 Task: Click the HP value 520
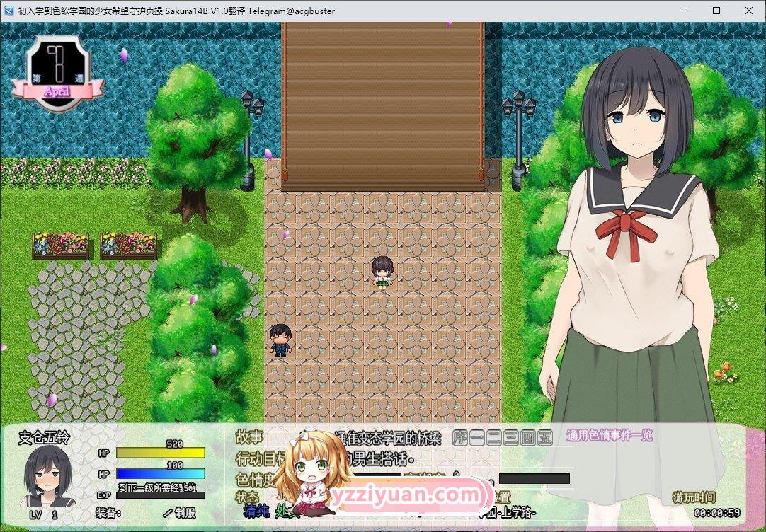click(174, 444)
